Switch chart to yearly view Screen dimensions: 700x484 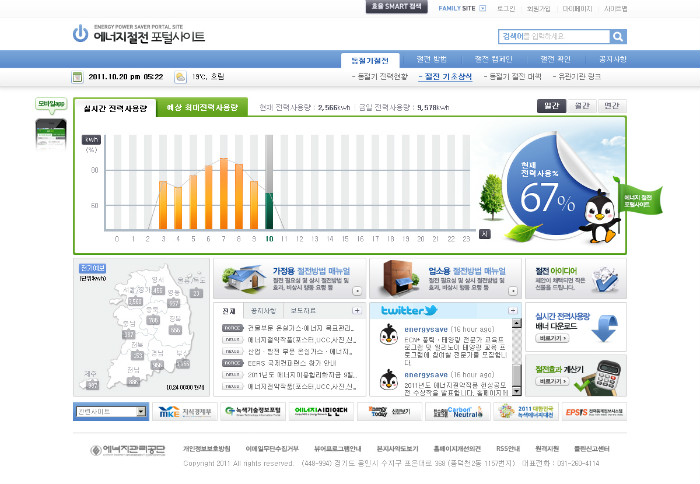[x=612, y=106]
